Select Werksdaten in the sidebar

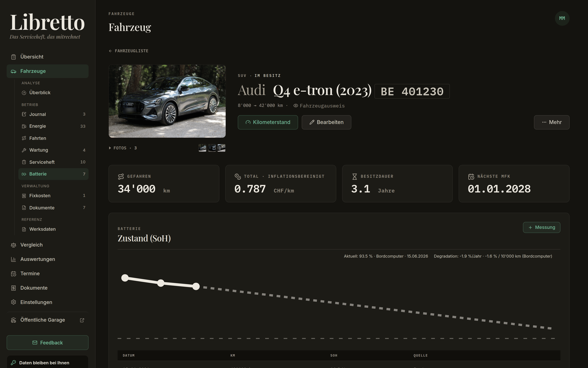pyautogui.click(x=53, y=229)
